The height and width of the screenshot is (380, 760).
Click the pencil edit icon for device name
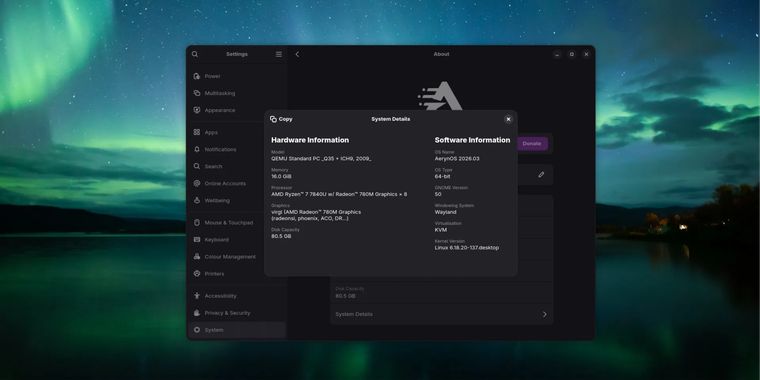(541, 174)
